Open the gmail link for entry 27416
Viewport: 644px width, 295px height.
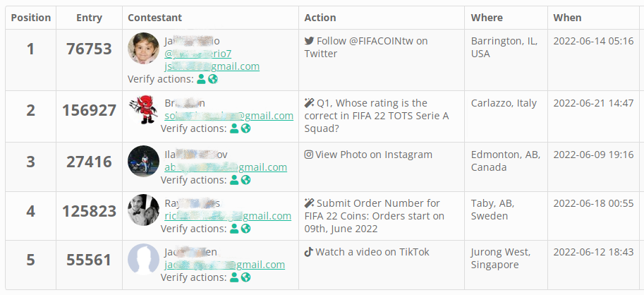(226, 167)
